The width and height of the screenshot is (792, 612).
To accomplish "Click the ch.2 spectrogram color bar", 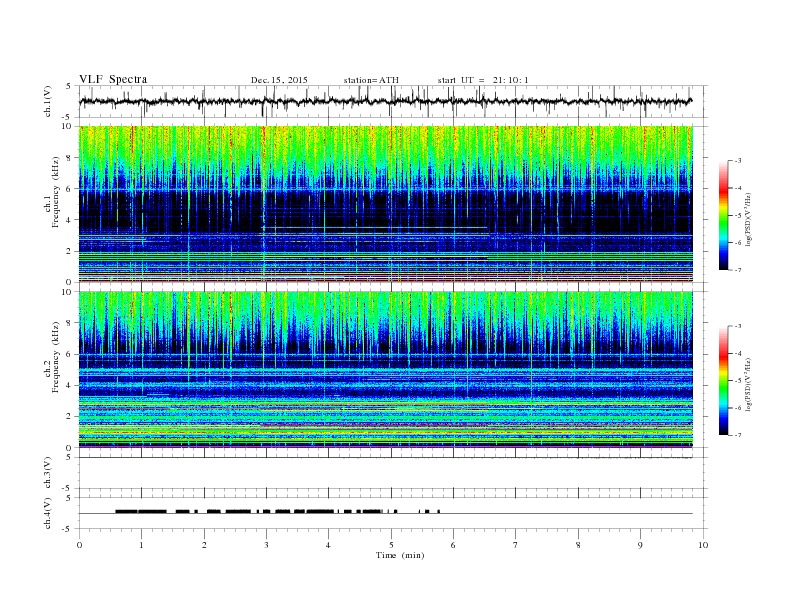I will (723, 380).
